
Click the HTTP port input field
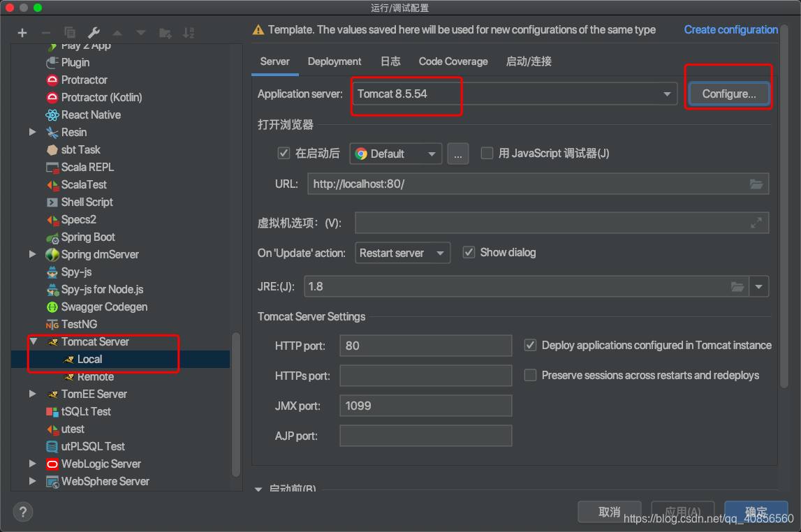[x=425, y=346]
